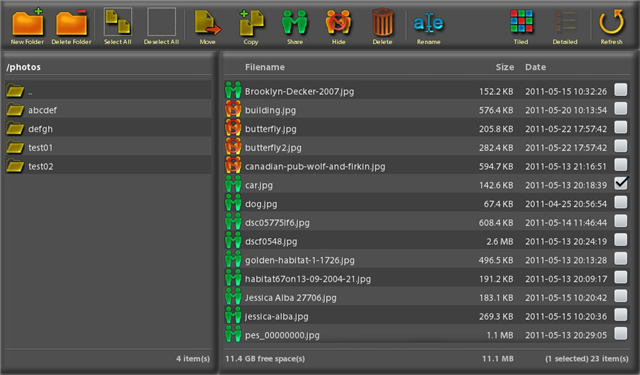640x375 pixels.
Task: Check the box for butterfly2.jpg
Action: pyautogui.click(x=621, y=146)
